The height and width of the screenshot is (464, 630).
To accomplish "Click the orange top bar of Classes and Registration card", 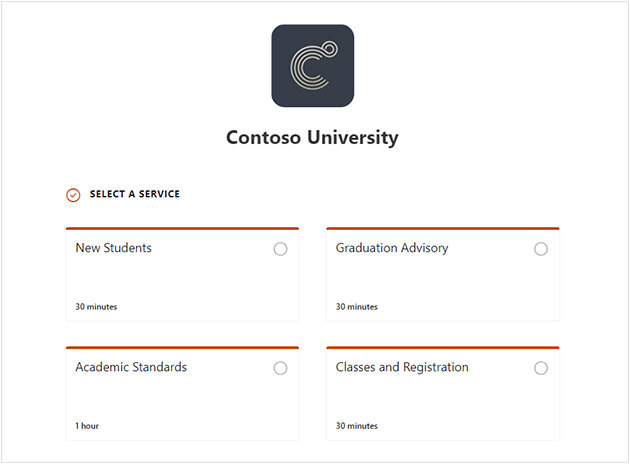I will [443, 347].
